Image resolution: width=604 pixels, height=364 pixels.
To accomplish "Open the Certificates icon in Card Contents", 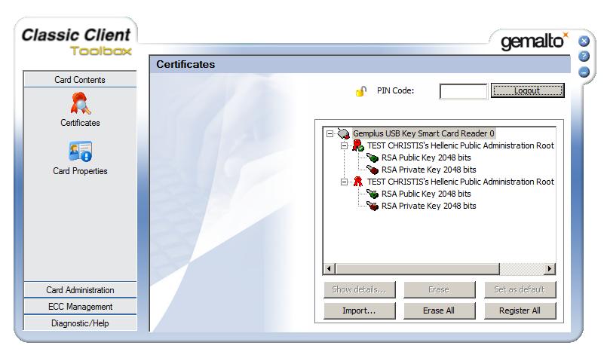I will 81,103.
